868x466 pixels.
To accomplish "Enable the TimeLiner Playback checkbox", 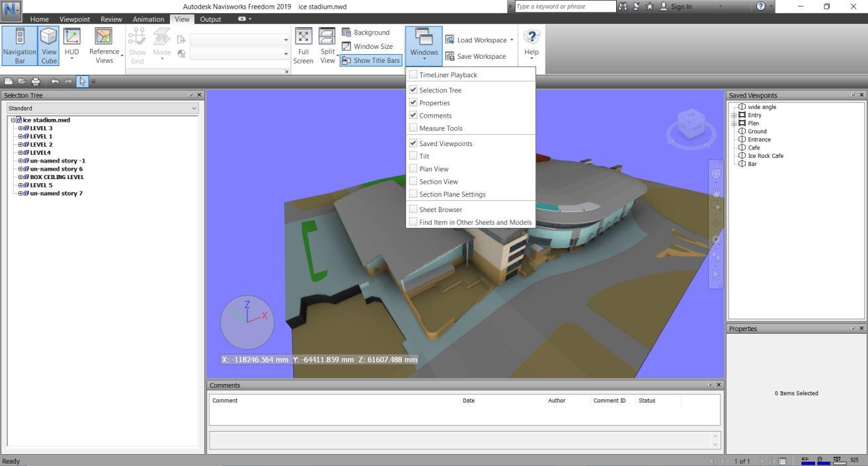I will tap(413, 75).
